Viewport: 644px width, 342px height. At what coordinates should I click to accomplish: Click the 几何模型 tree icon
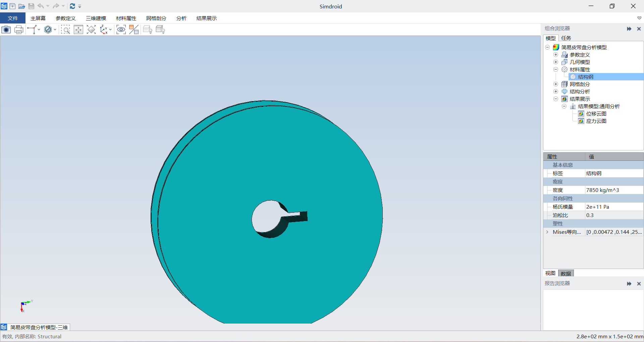[565, 62]
